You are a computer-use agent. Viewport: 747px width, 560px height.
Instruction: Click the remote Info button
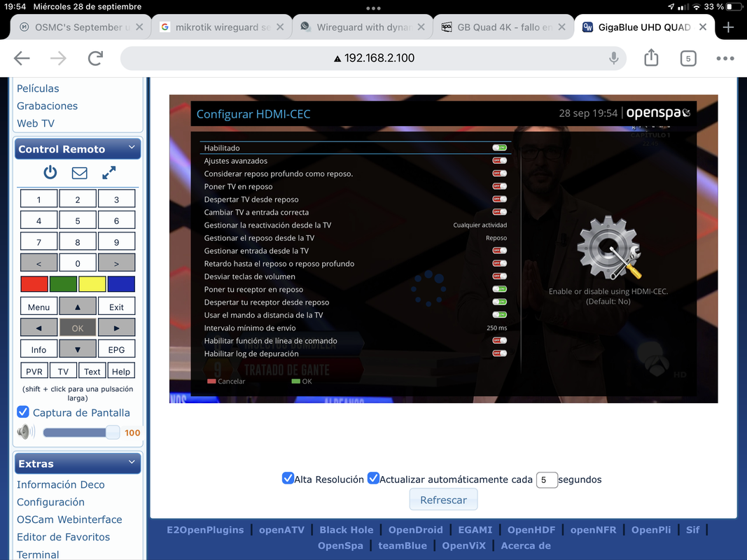pos(39,349)
